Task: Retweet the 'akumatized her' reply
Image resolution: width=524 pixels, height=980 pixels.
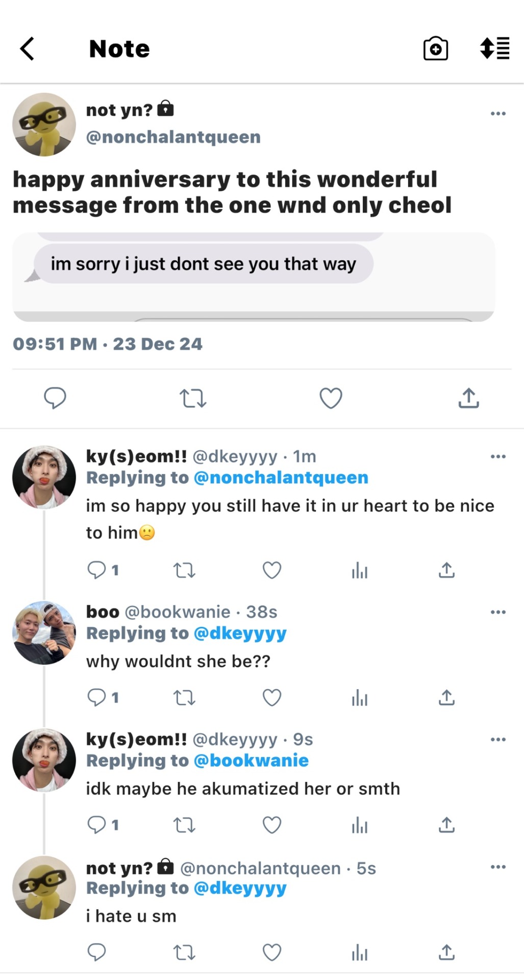Action: click(184, 825)
